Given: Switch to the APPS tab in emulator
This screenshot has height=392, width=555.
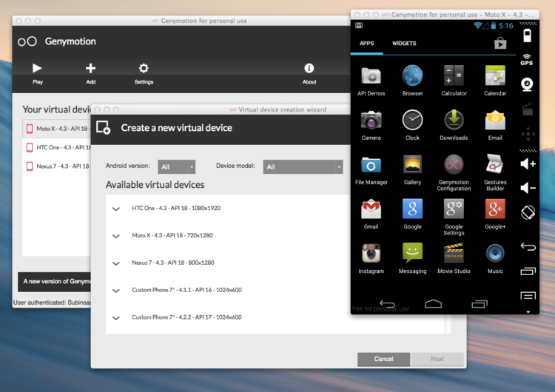Looking at the screenshot, I should [x=367, y=44].
